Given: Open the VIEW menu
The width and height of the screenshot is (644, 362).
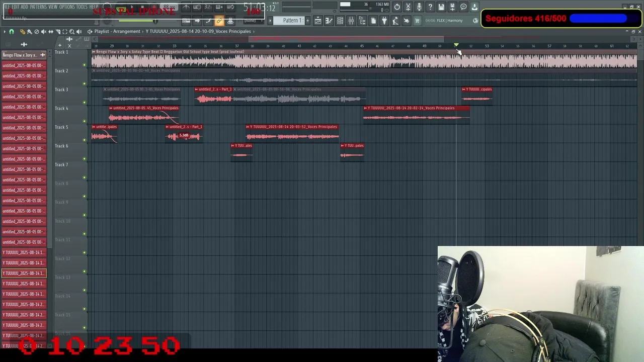Looking at the screenshot, I should coord(53,7).
